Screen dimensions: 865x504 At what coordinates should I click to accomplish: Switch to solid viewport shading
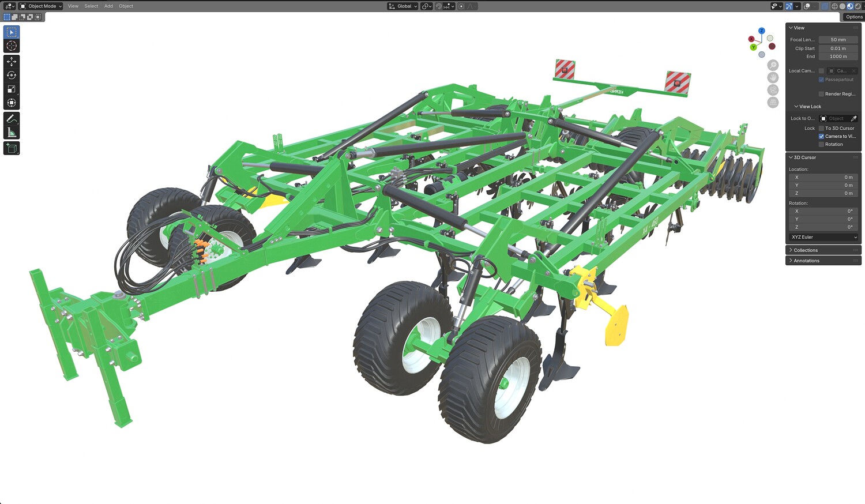click(842, 6)
